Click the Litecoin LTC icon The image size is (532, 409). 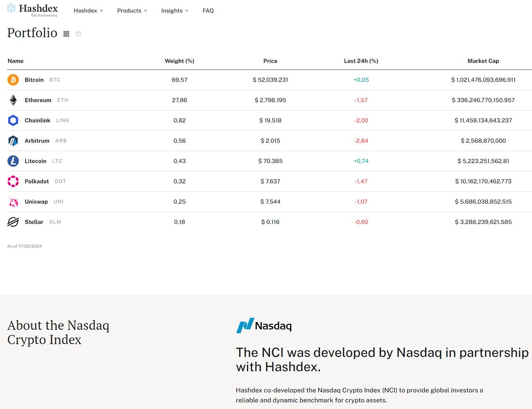pyautogui.click(x=13, y=161)
